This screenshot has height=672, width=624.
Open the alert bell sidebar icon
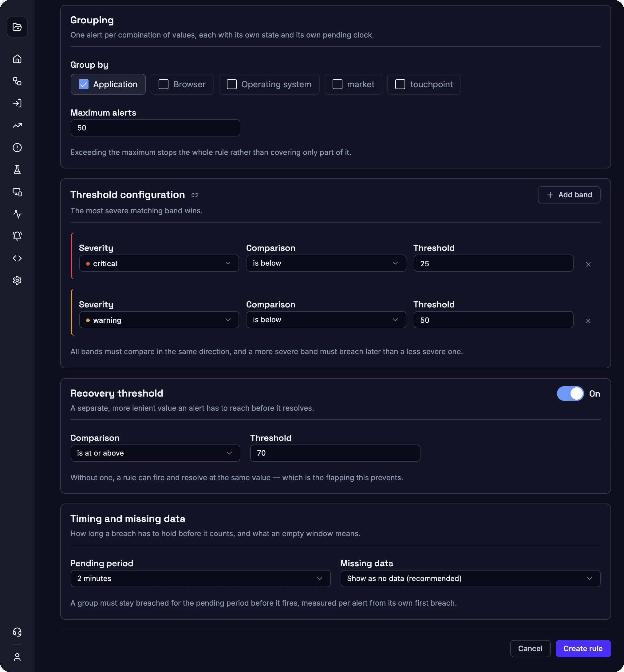(x=17, y=236)
